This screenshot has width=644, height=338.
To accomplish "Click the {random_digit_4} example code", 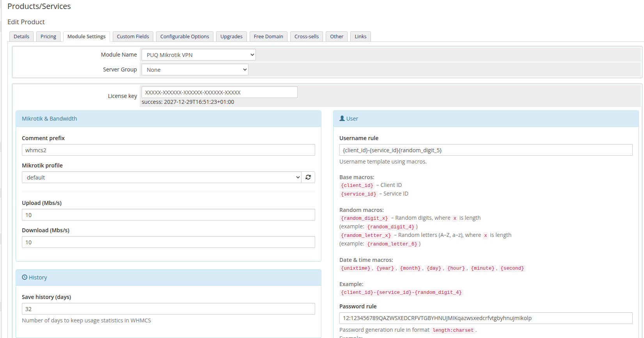I will (390, 227).
